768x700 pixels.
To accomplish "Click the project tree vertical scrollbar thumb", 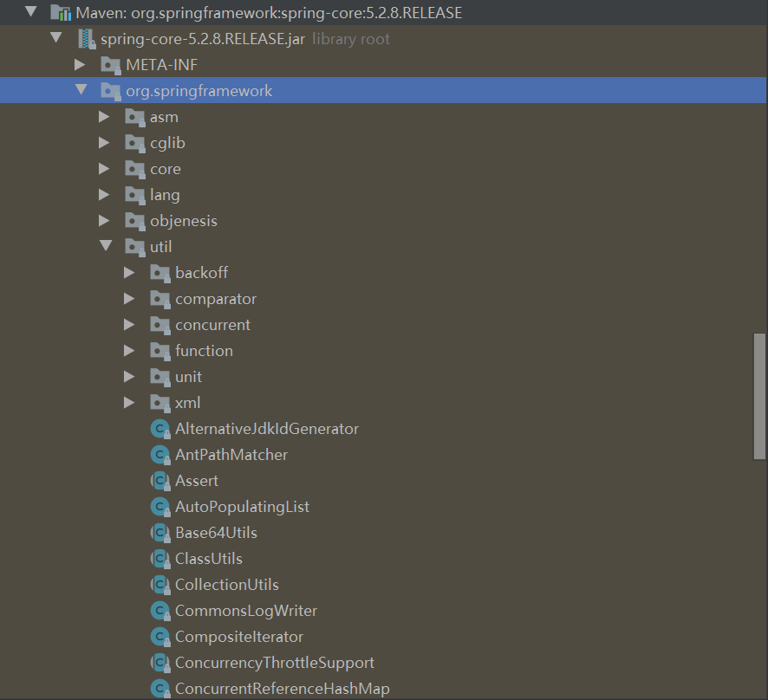I will click(759, 397).
